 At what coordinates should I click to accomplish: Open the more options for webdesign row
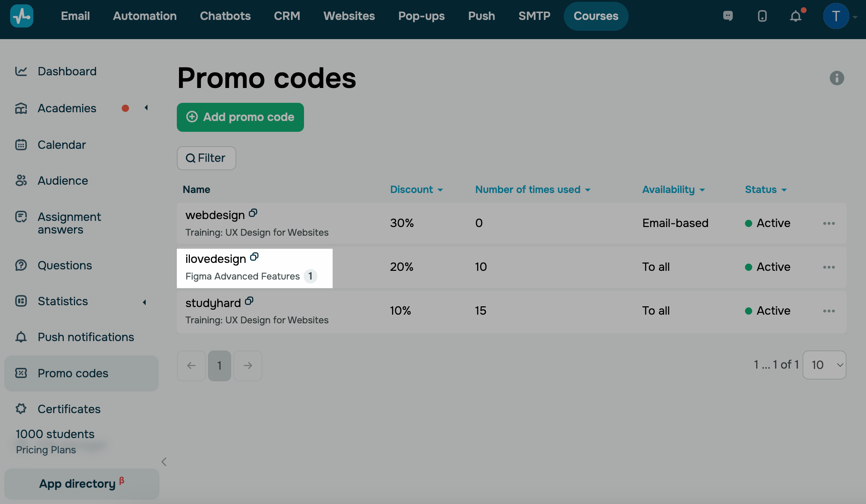[x=829, y=223]
